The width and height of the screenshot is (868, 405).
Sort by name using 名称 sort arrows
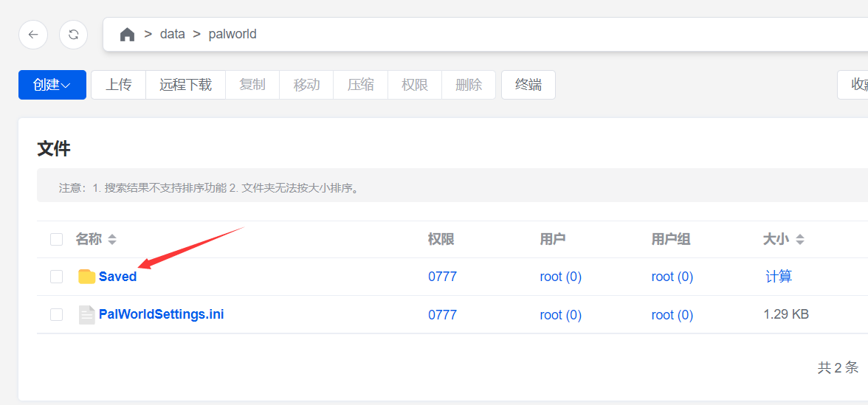point(112,240)
